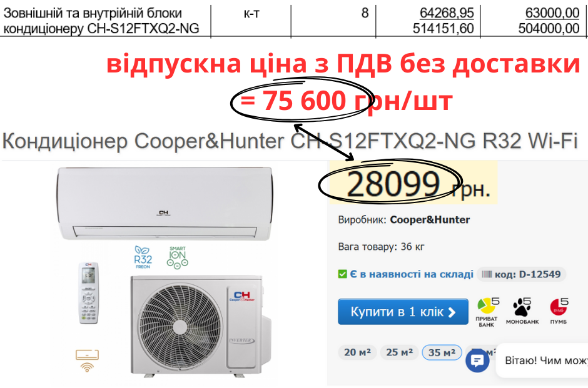Click the Monobank paw icon
Screen dimensions: 588x388
pos(522,306)
